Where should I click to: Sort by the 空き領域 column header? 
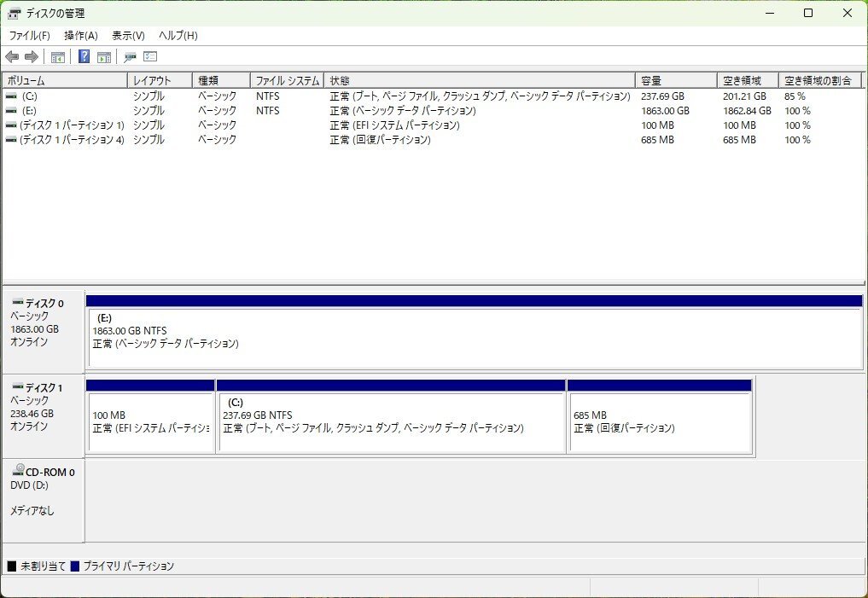[x=748, y=80]
